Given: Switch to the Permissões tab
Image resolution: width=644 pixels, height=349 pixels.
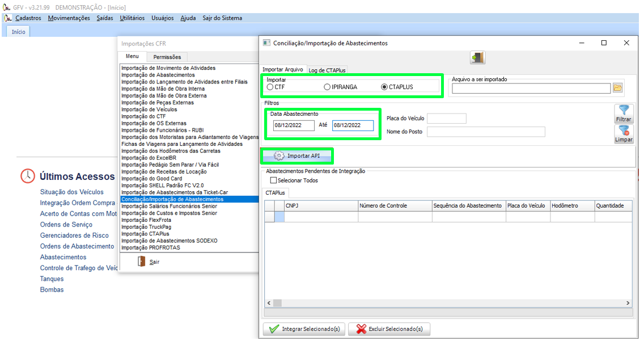Looking at the screenshot, I should coord(167,57).
